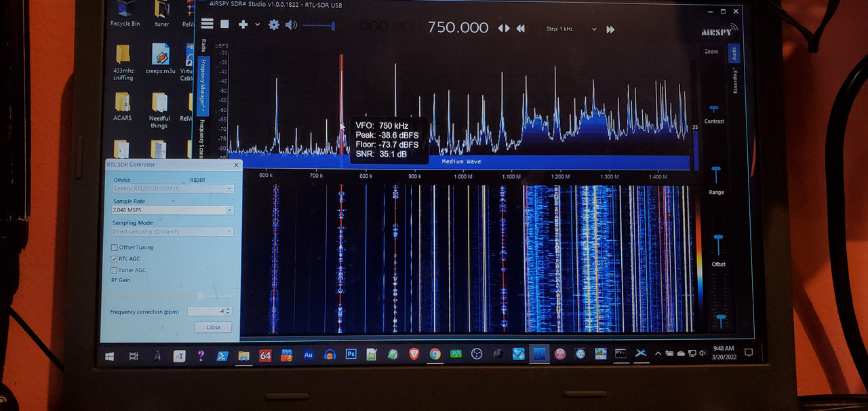Viewport: 868px width, 411px height.
Task: Open the notification center icon
Action: point(748,353)
